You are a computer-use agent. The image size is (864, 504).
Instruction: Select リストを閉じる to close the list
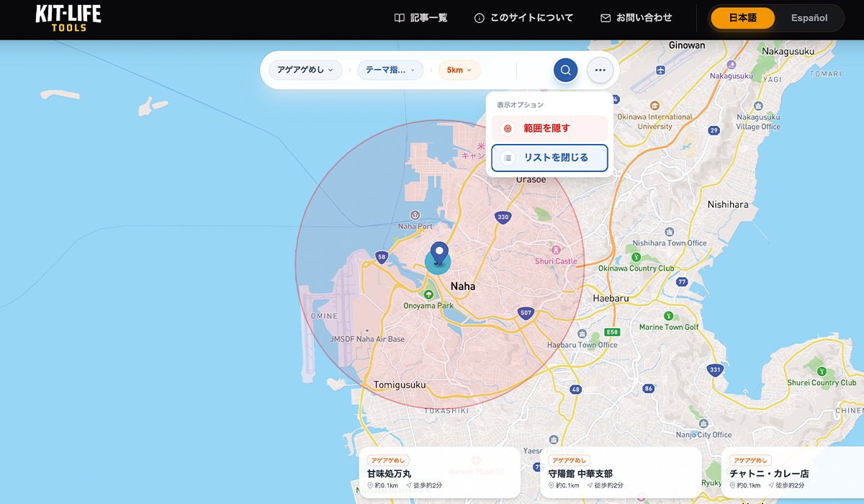[x=549, y=158]
